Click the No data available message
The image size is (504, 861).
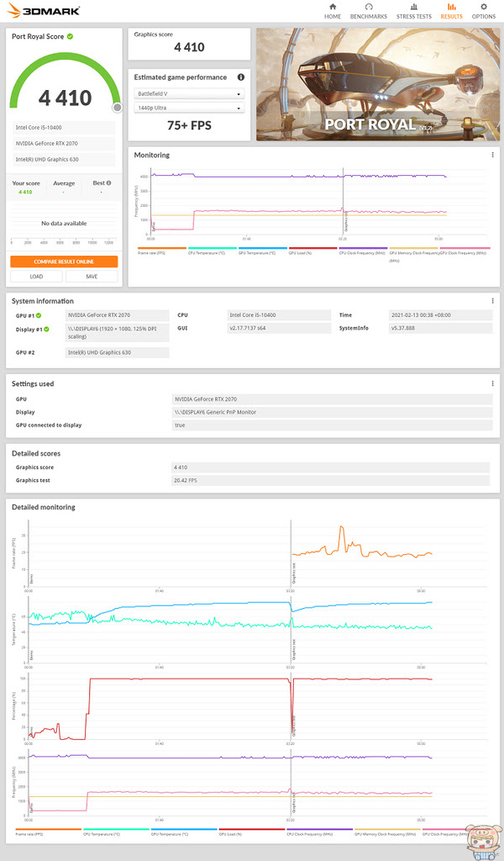[64, 224]
